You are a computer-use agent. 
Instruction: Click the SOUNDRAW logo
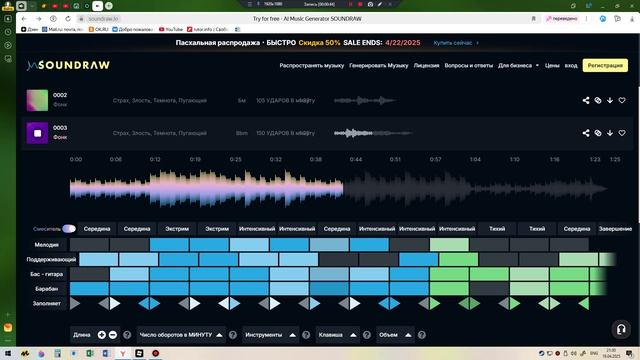pyautogui.click(x=68, y=65)
